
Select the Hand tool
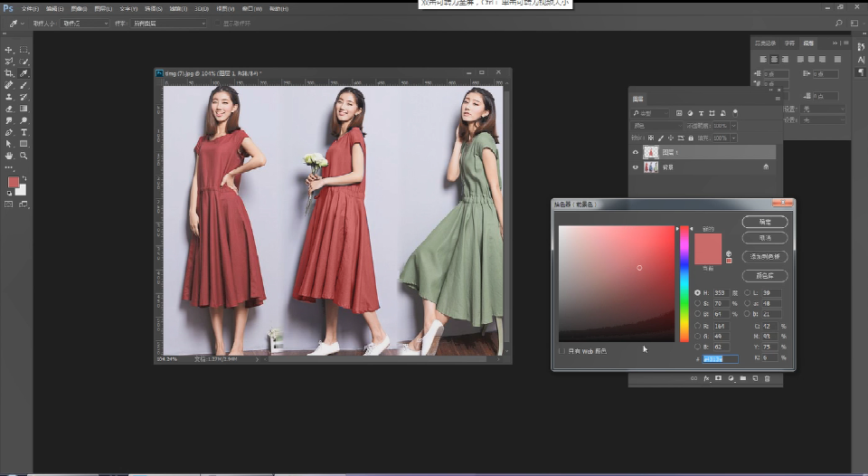(x=9, y=156)
